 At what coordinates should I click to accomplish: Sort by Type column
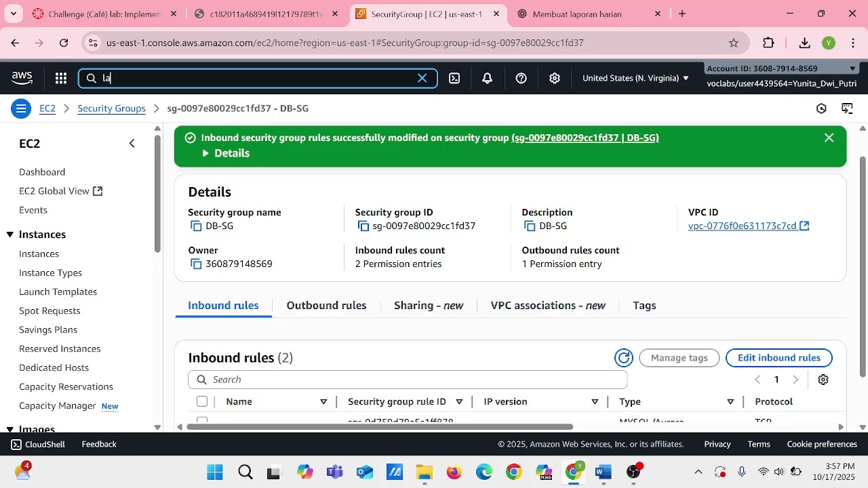tap(730, 402)
